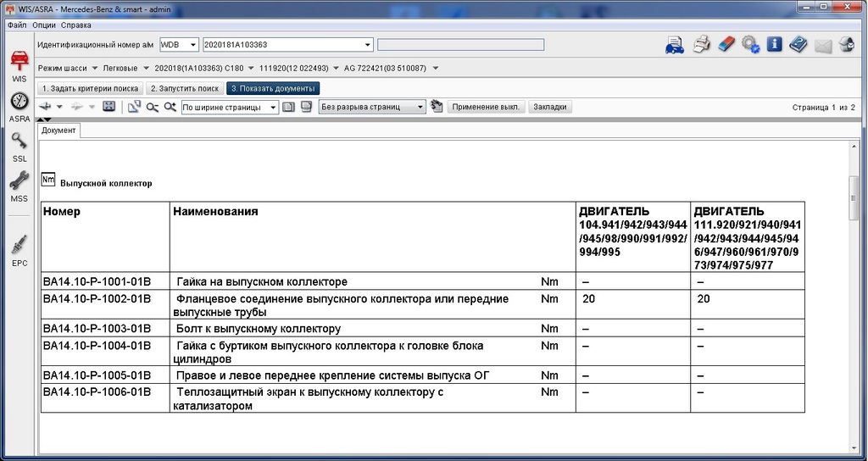Expand the Режим шасси dropdown
The height and width of the screenshot is (461, 868).
[x=95, y=68]
